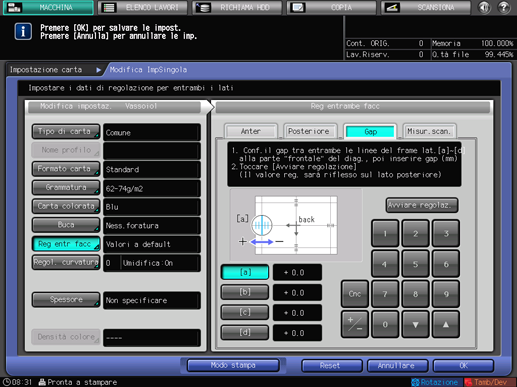The width and height of the screenshot is (517, 387).
Task: Tap keypad digit 0
Action: point(385,324)
